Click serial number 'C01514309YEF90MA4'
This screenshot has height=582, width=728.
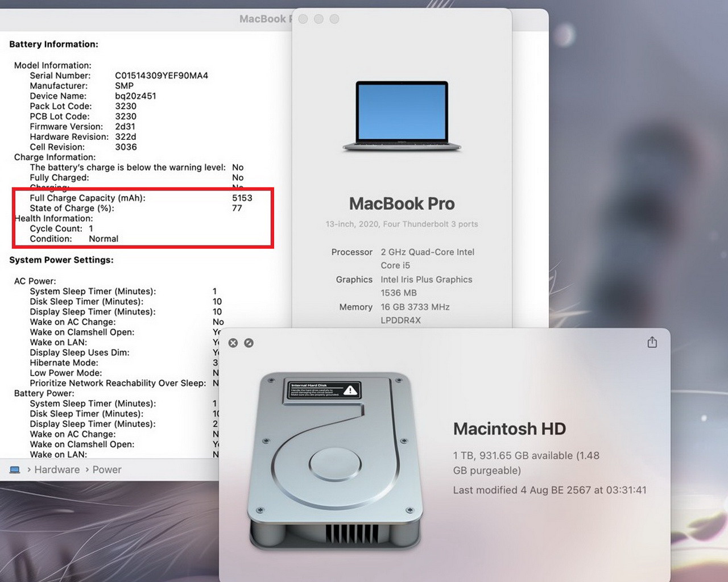[x=162, y=76]
